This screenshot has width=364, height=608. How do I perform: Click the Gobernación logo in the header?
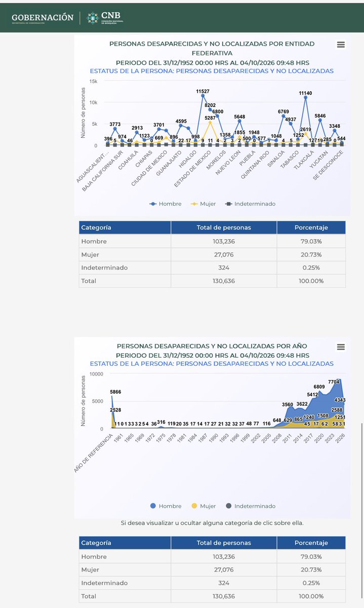[x=43, y=18]
